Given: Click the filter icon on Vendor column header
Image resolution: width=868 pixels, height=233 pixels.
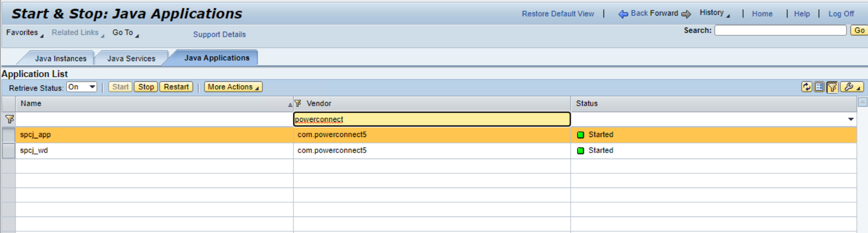Looking at the screenshot, I should [298, 103].
